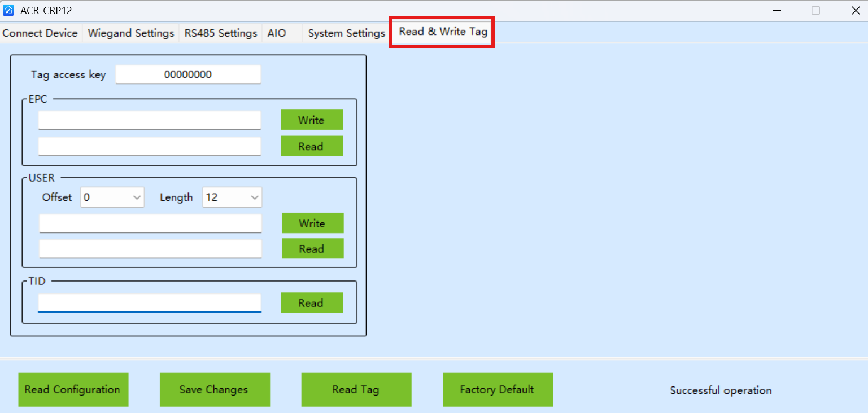Open the USER Length dropdown
This screenshot has width=868, height=413.
coord(232,197)
